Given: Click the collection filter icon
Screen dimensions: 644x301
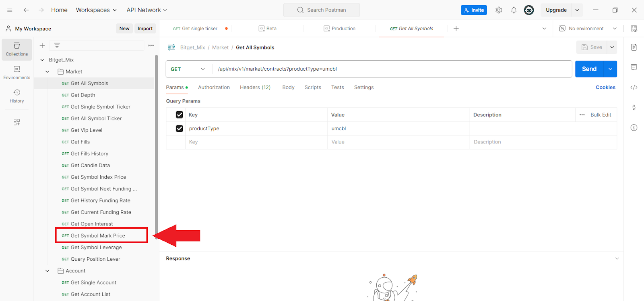Looking at the screenshot, I should [57, 45].
